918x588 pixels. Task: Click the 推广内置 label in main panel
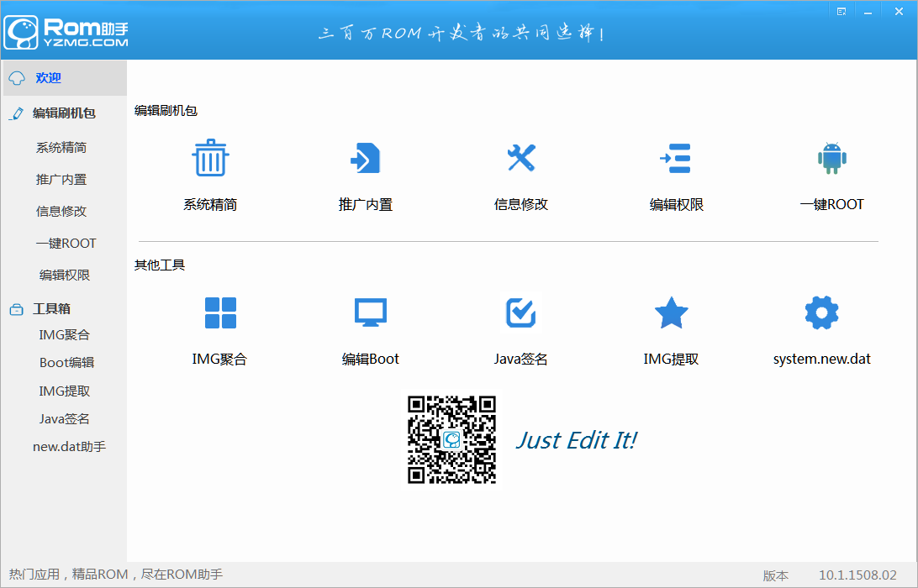(366, 205)
